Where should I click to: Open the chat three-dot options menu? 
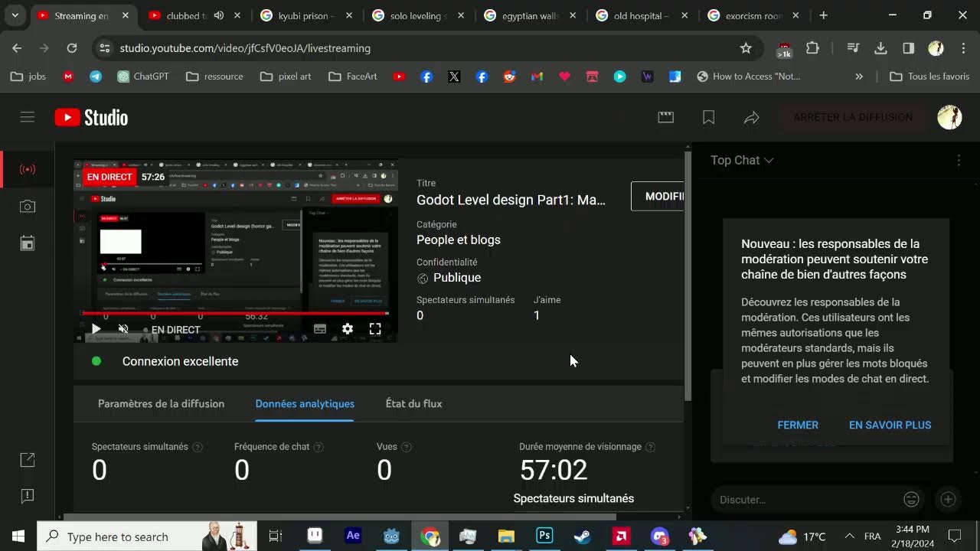pos(959,160)
